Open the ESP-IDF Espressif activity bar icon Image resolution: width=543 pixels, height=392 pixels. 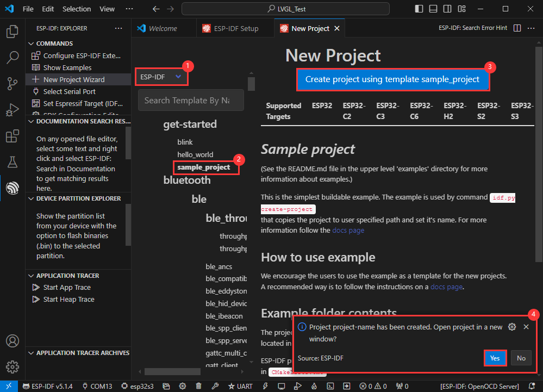click(13, 188)
